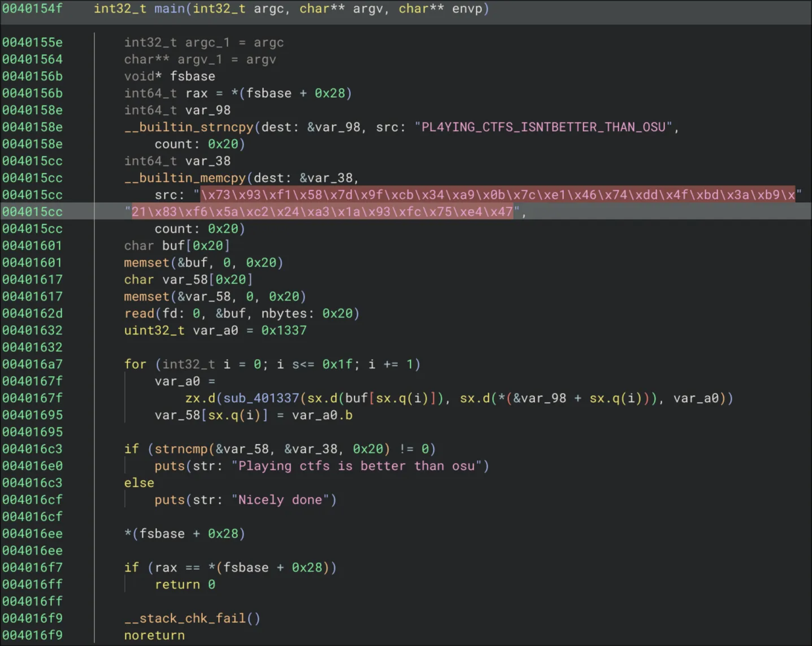Click the address 004016a7 at for loop
Viewport: 812px width, 646px height.
(x=32, y=364)
